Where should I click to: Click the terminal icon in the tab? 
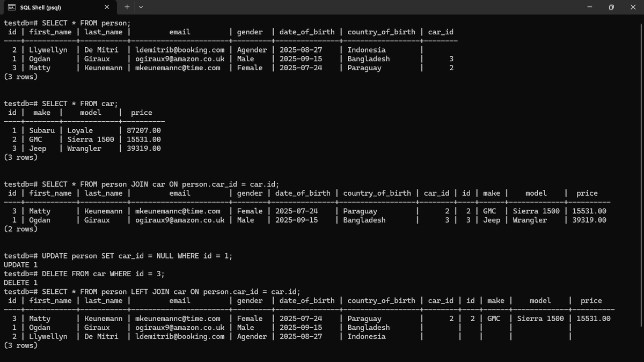coord(11,7)
